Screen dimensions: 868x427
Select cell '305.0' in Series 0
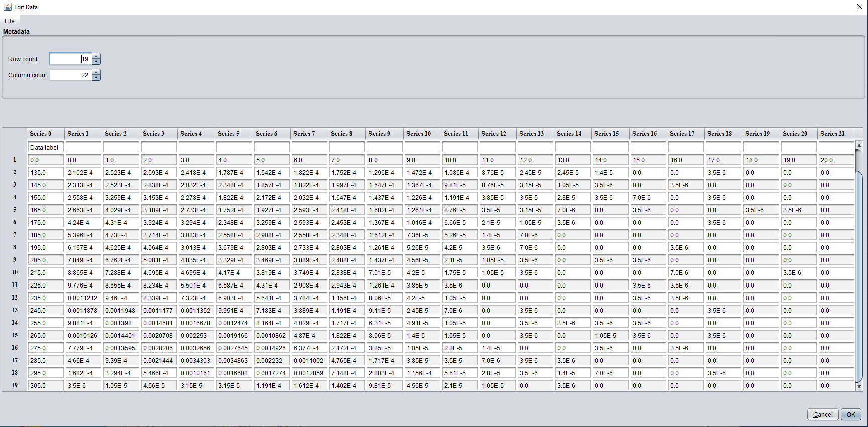pos(46,386)
